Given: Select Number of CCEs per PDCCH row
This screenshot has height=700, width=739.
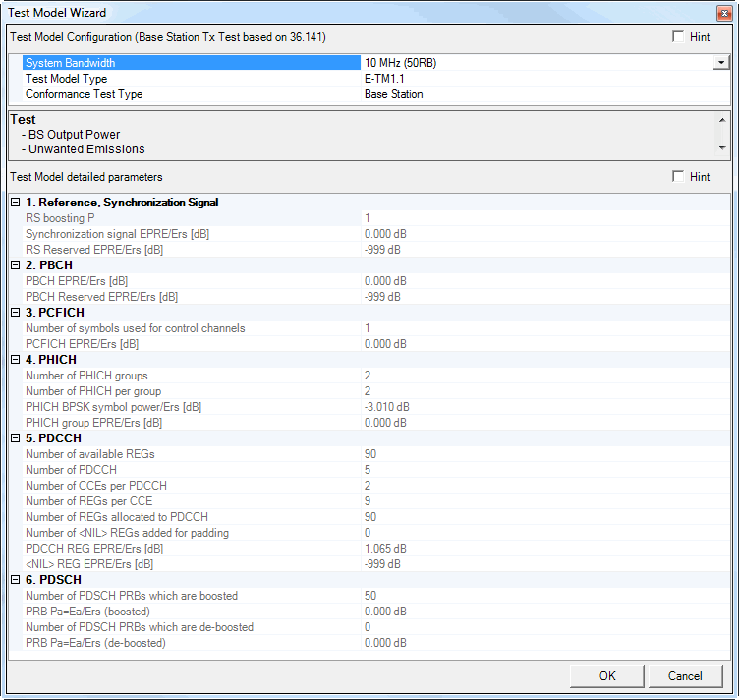Looking at the screenshot, I should tap(375, 485).
